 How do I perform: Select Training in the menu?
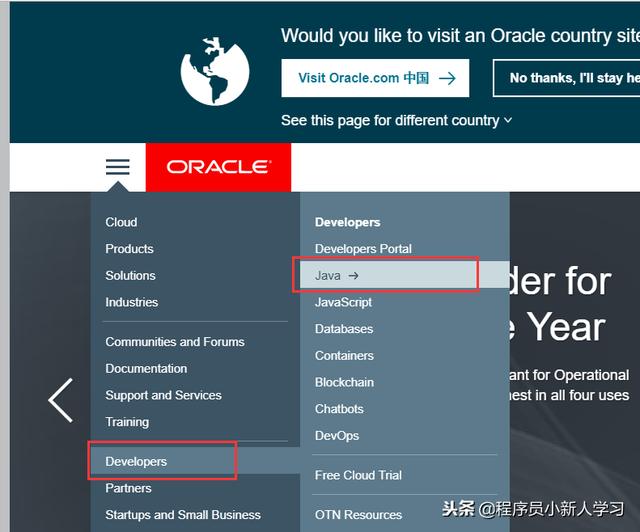(x=127, y=422)
